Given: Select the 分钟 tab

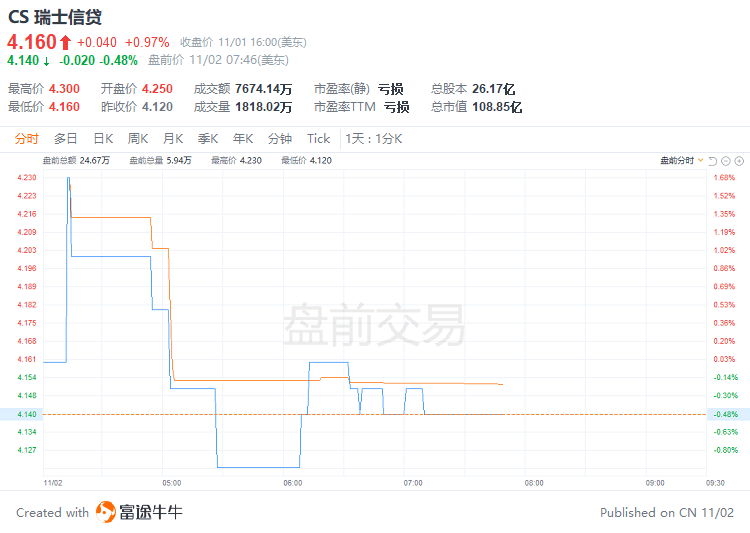Looking at the screenshot, I should (x=280, y=139).
